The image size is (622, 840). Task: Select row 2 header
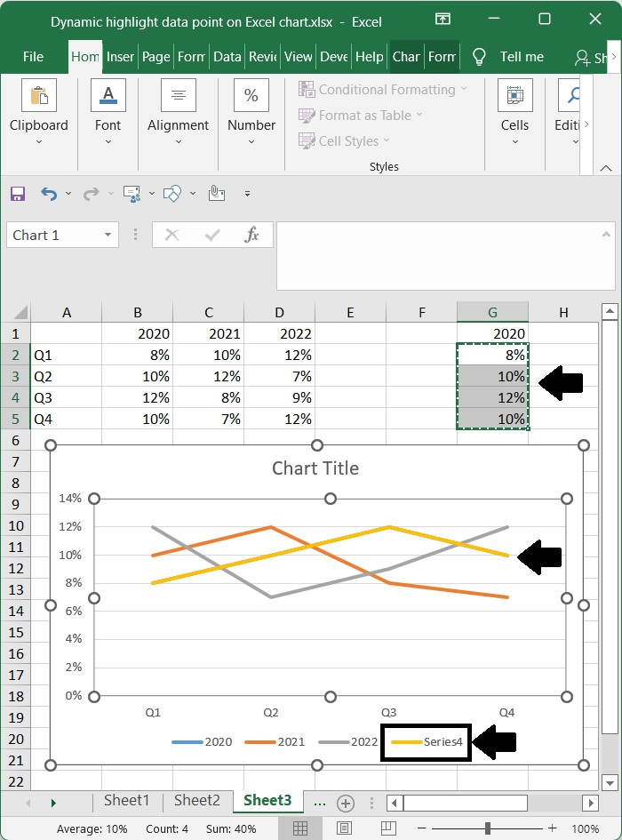pos(15,355)
